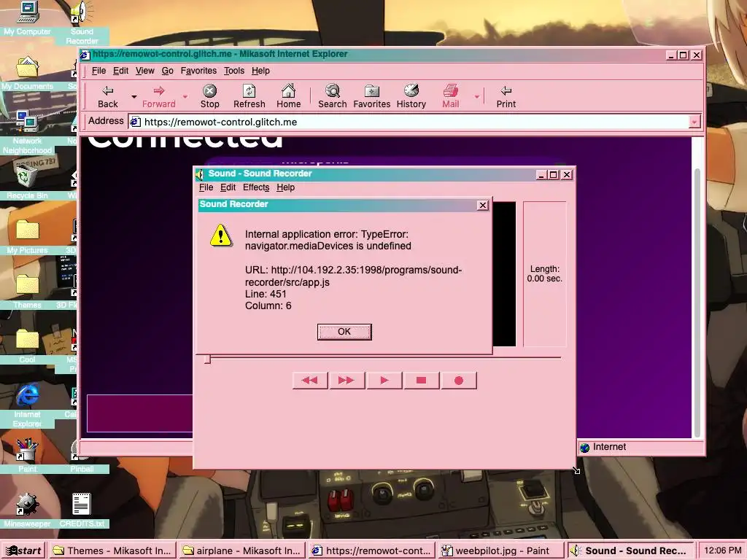Expand the Back history dropdown arrow
The height and width of the screenshot is (560, 747).
pos(134,97)
